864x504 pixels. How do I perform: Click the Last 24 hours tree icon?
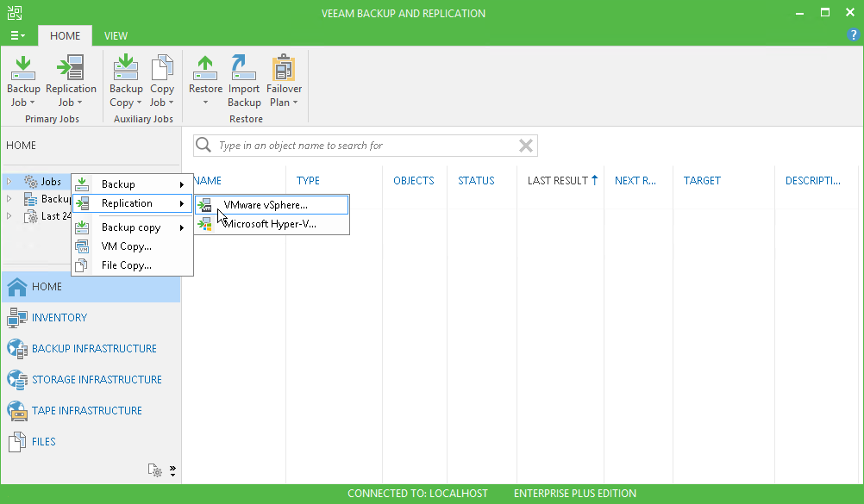point(31,216)
